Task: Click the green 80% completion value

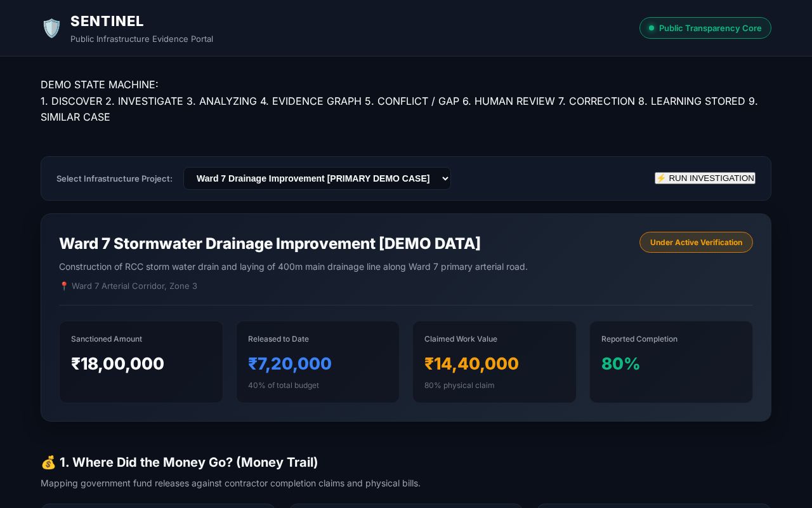Action: (620, 364)
